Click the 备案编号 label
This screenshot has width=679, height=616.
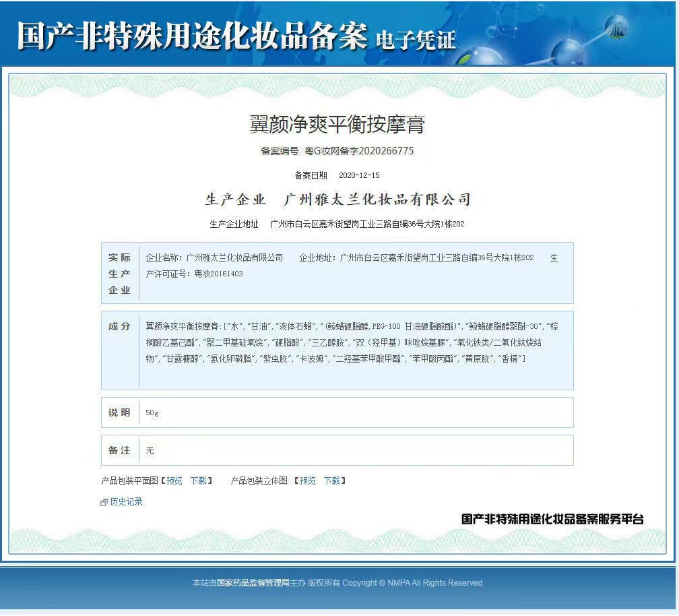(x=280, y=151)
